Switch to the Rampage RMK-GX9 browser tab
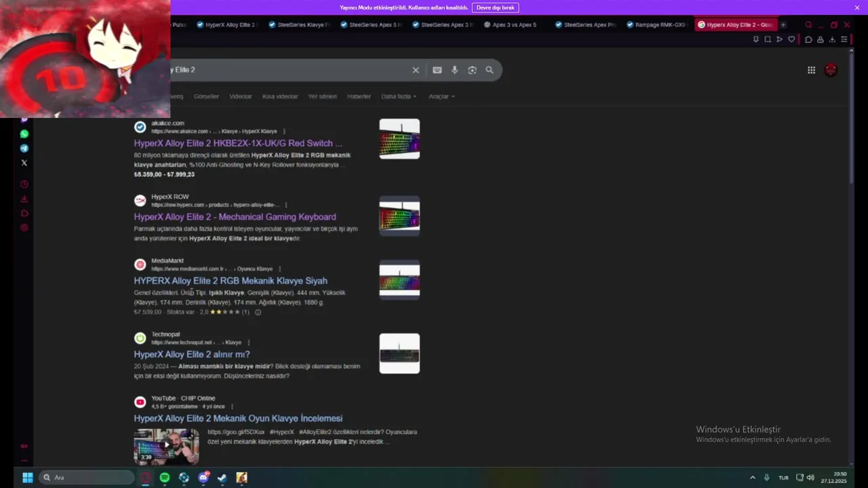868x488 pixels. pyautogui.click(x=656, y=25)
